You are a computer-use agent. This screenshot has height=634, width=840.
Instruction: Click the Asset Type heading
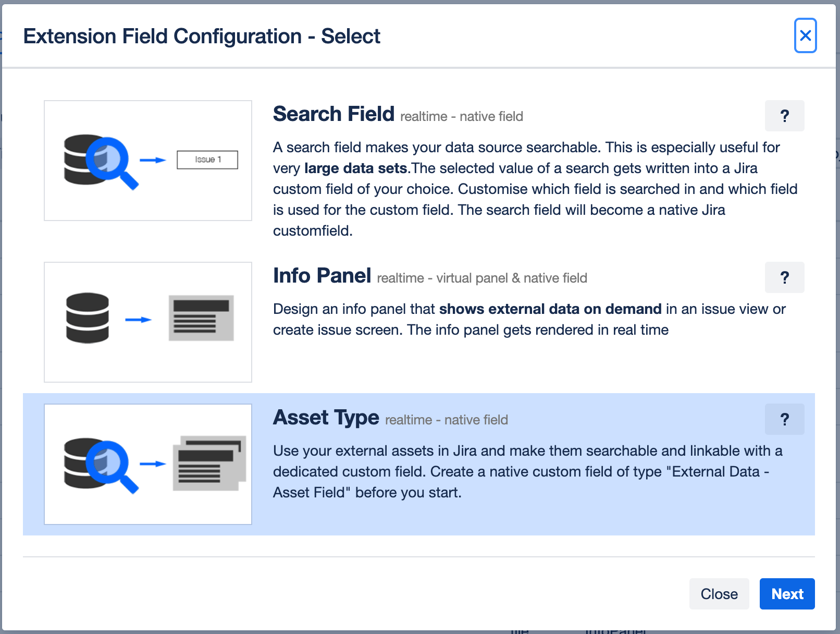326,418
